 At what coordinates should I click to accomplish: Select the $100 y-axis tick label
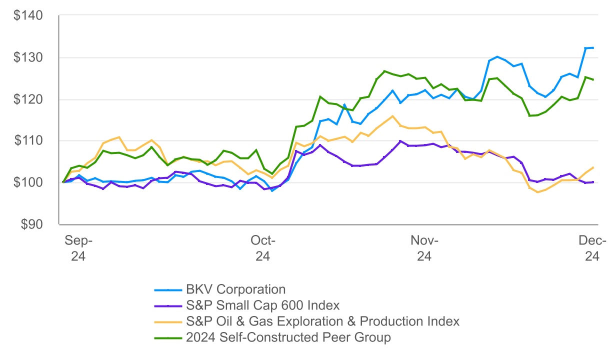pyautogui.click(x=28, y=182)
